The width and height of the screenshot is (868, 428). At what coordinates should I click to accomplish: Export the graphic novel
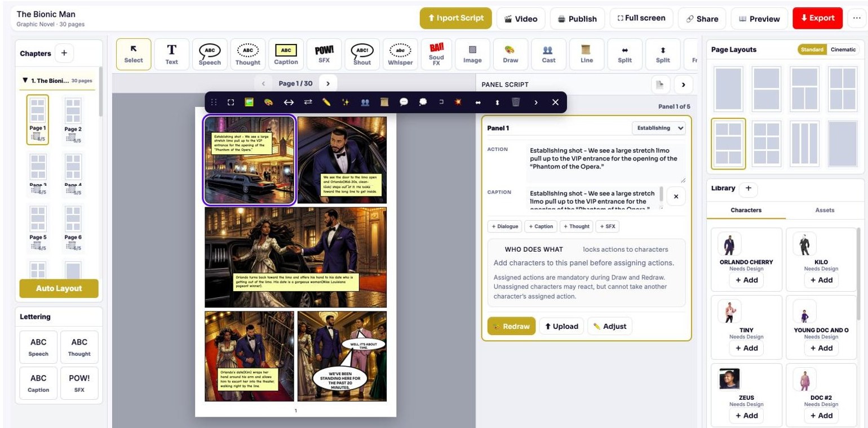[x=817, y=18]
